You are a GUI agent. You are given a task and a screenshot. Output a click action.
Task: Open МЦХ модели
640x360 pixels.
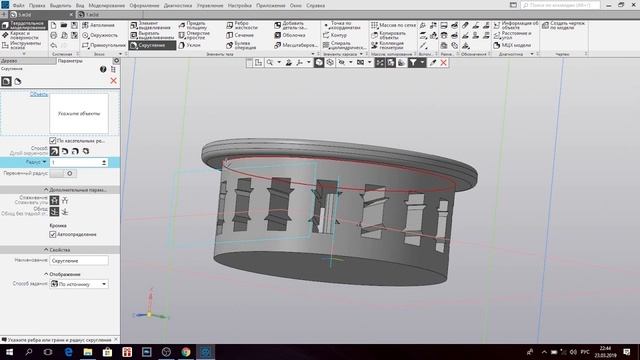pyautogui.click(x=512, y=45)
